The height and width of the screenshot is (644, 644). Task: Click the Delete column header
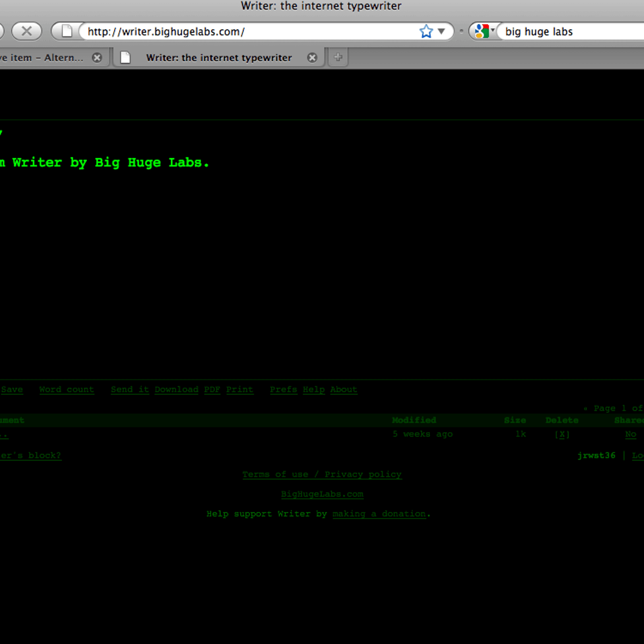point(562,420)
